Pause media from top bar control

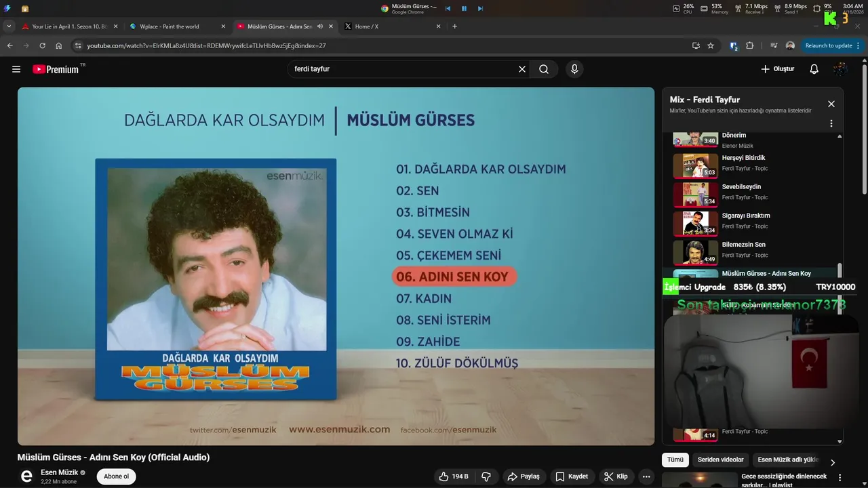pyautogui.click(x=464, y=8)
